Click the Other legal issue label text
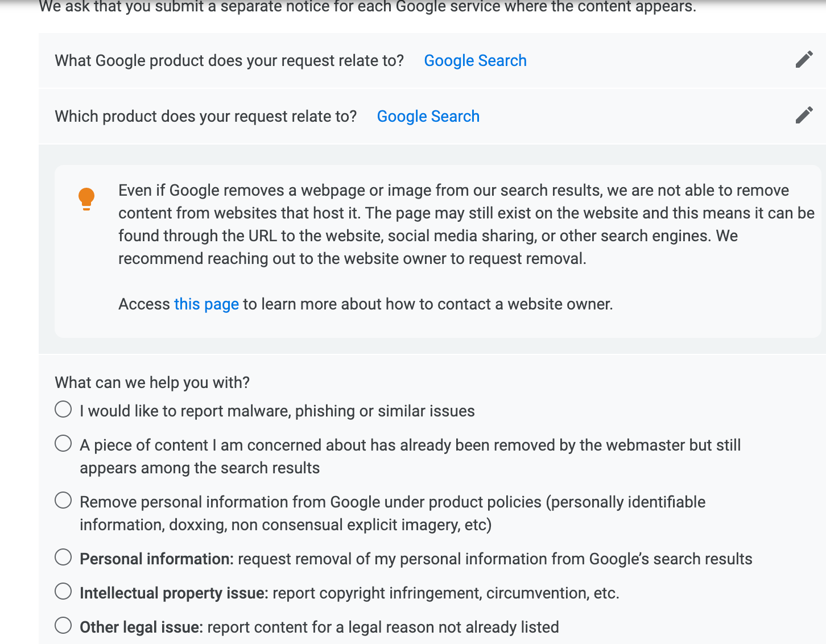Viewport: 826px width, 644px height. coord(141,627)
